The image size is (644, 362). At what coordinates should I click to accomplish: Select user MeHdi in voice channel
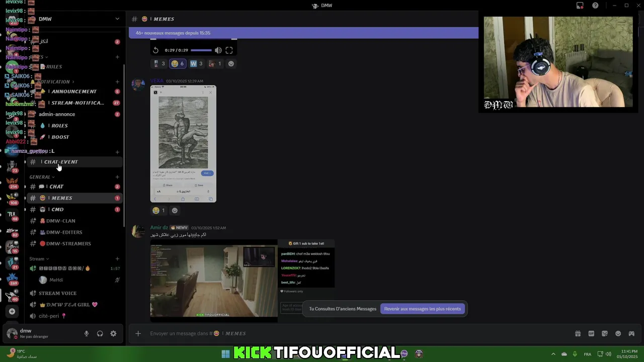(79, 280)
